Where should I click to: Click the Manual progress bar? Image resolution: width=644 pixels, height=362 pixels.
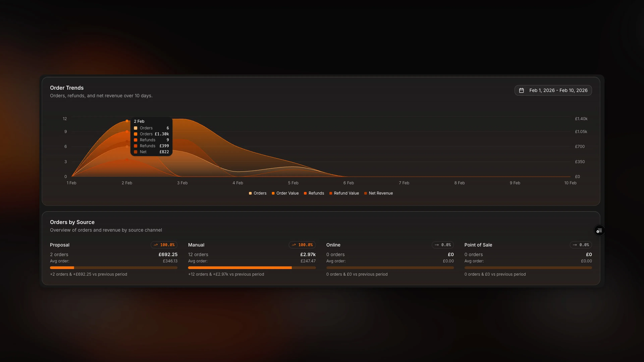tap(252, 268)
